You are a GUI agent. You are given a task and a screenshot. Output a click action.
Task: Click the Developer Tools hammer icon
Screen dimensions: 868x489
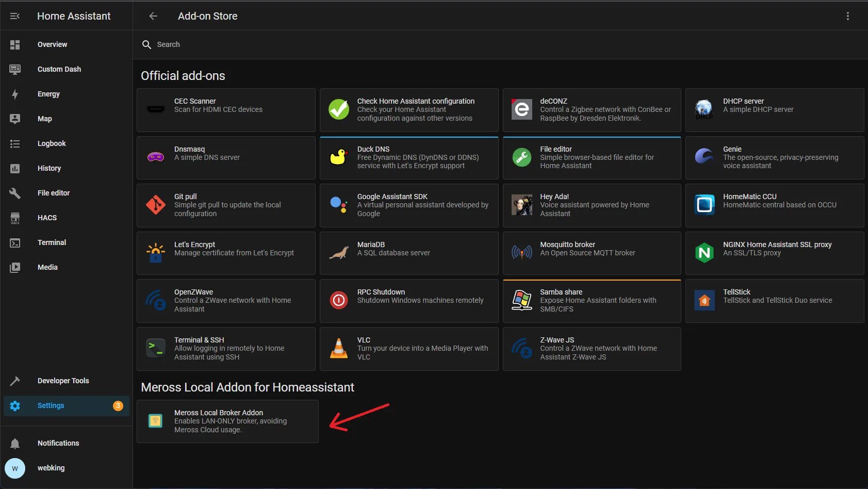pyautogui.click(x=15, y=381)
